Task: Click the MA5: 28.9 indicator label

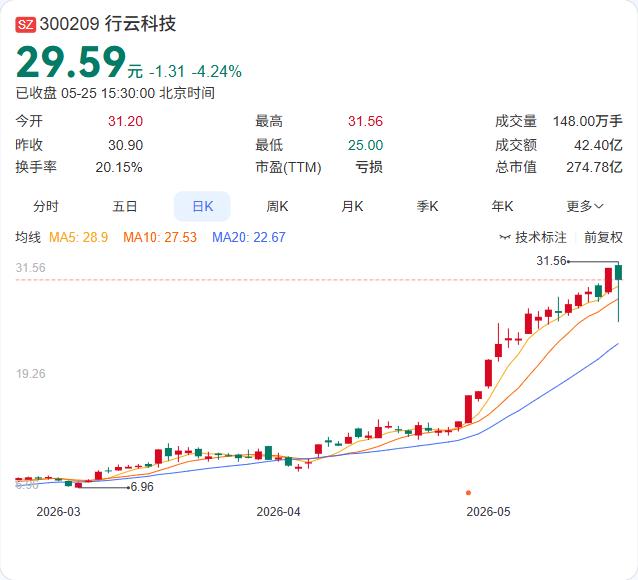Action: click(x=79, y=237)
